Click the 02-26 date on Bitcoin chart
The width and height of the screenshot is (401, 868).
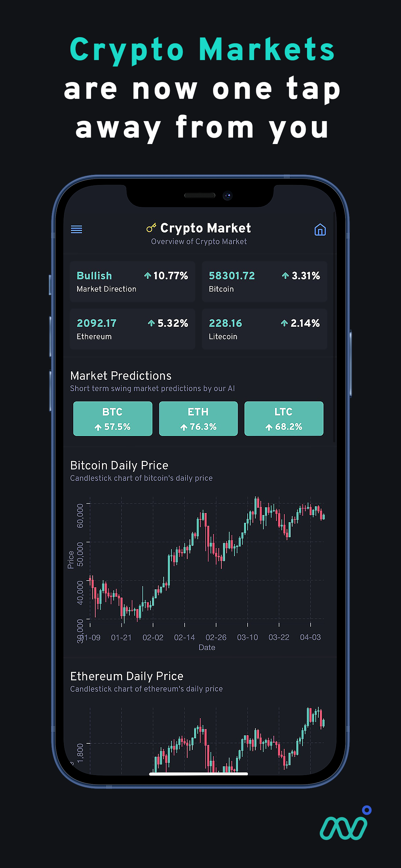[x=216, y=637]
